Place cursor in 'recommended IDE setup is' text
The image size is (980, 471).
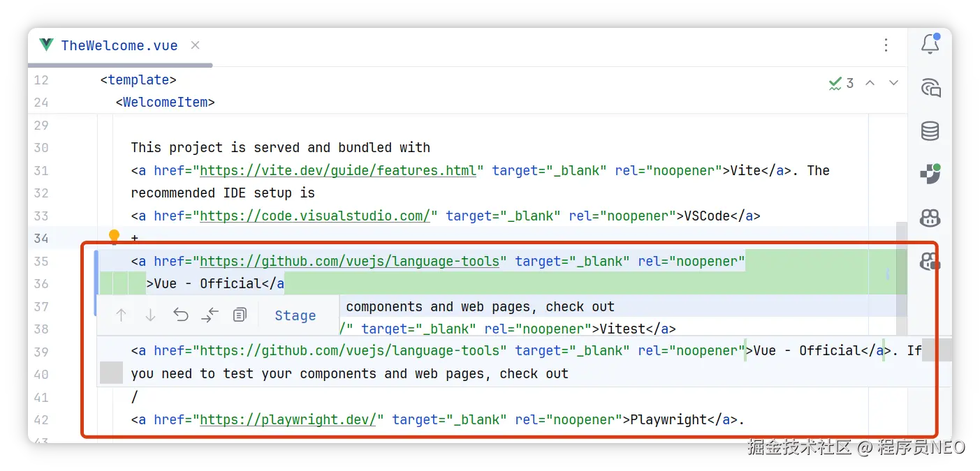click(x=223, y=193)
